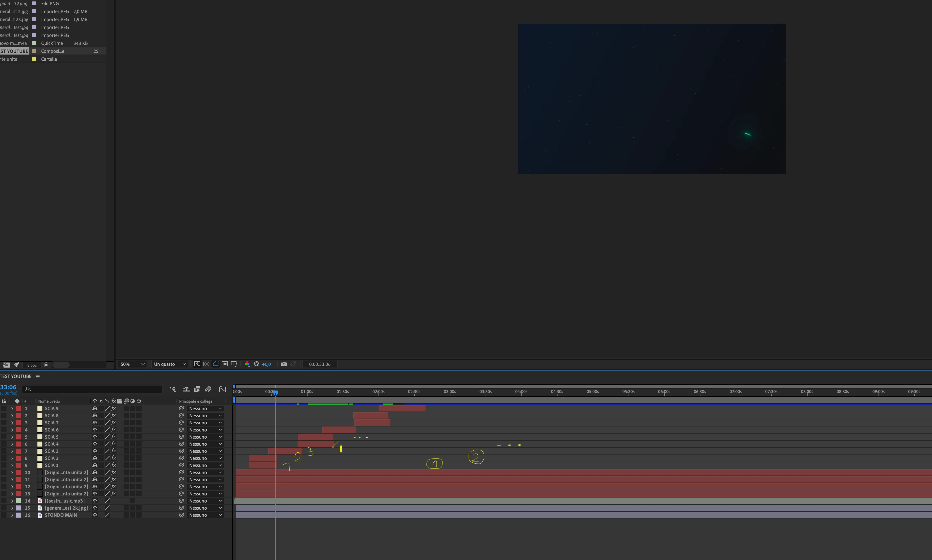This screenshot has width=932, height=560.
Task: Select the TEST YOUTUBE composition in the project list
Action: coord(14,51)
